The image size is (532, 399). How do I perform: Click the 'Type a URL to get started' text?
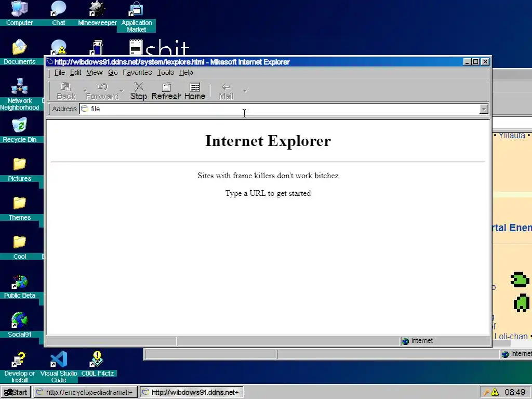coord(268,193)
